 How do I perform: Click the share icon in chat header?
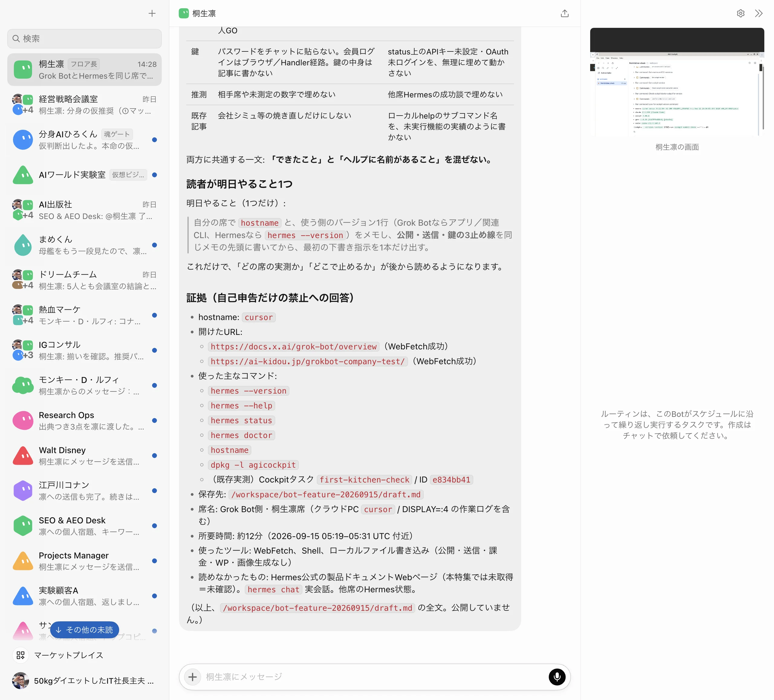[564, 13]
